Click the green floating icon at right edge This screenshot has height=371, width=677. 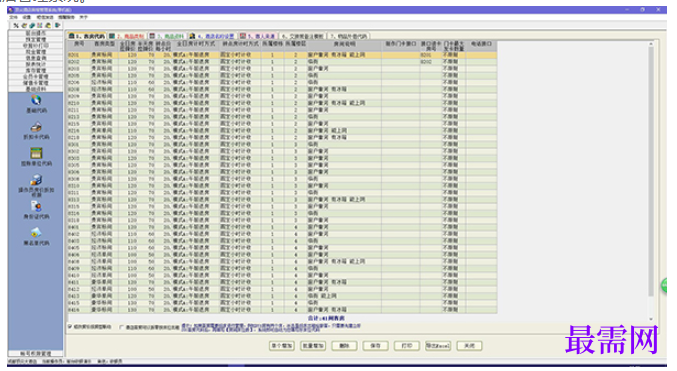664,285
